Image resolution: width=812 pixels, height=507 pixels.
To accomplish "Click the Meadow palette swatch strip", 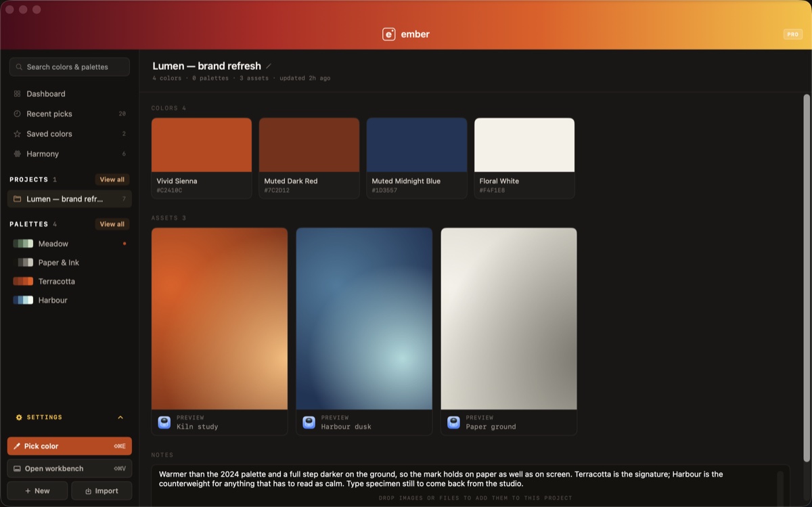I will tap(23, 244).
